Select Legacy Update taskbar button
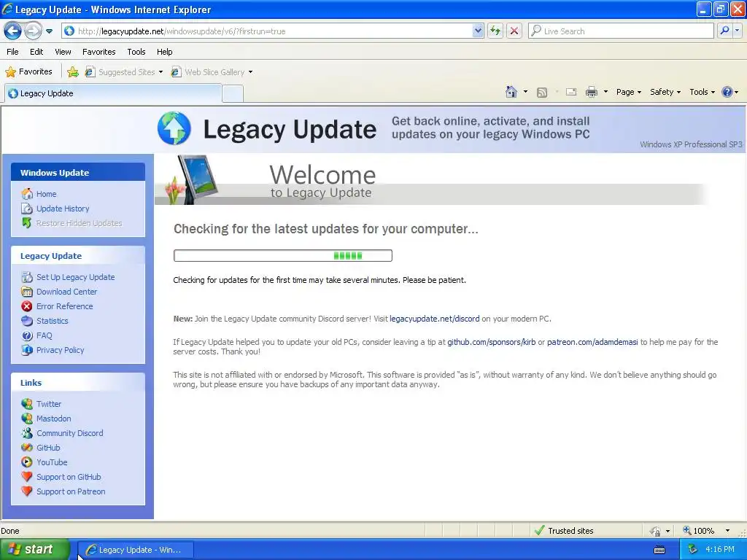 click(135, 550)
